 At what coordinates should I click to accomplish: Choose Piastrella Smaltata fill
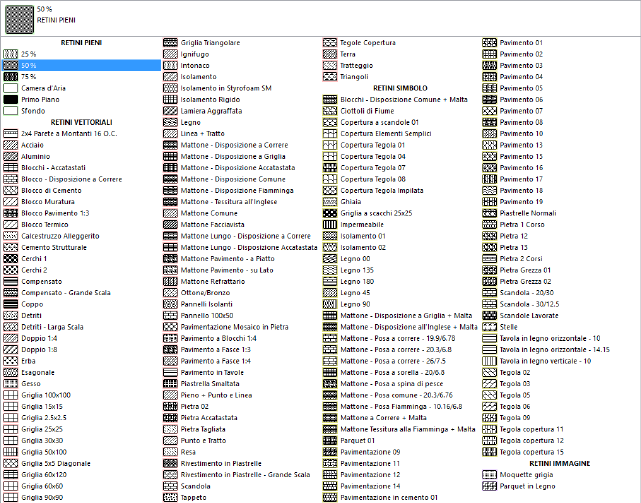click(x=210, y=384)
